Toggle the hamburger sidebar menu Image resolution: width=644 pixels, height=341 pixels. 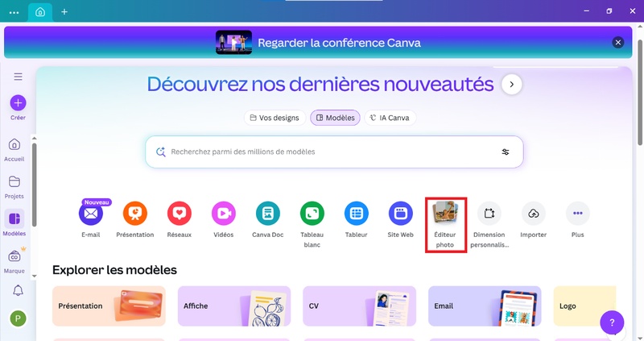pos(18,77)
